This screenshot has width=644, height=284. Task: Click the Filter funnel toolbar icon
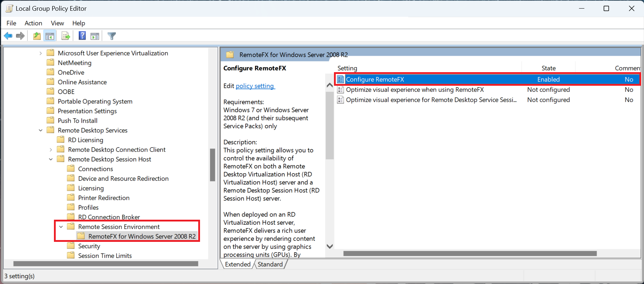(111, 36)
